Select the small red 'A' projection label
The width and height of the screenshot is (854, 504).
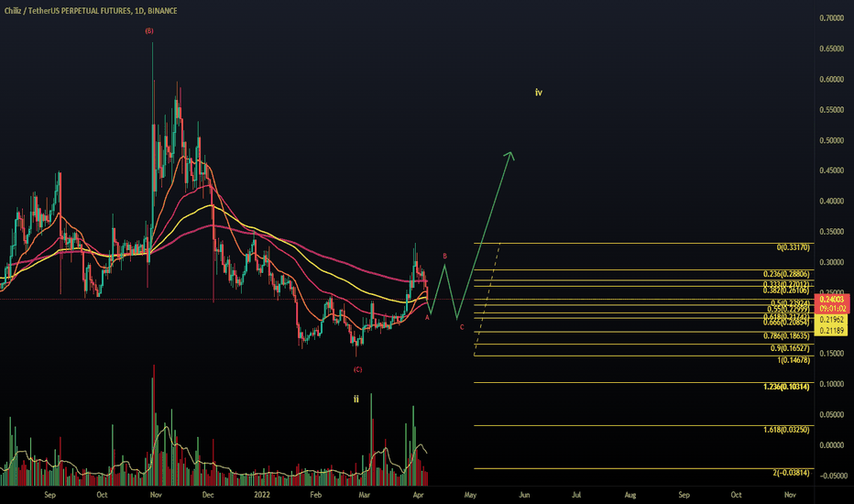coord(427,317)
